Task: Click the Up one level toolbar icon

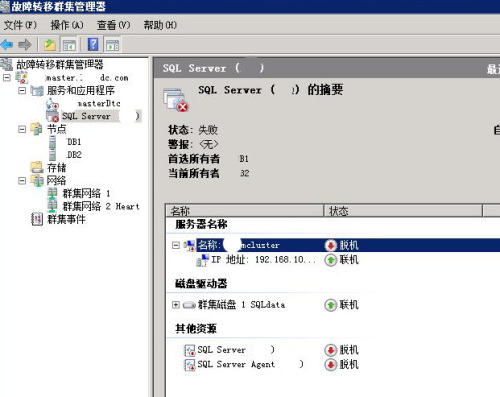Action: pyautogui.click(x=50, y=44)
